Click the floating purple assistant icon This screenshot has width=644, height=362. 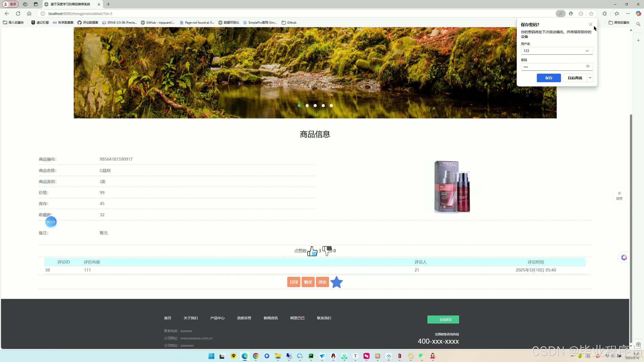point(624,257)
